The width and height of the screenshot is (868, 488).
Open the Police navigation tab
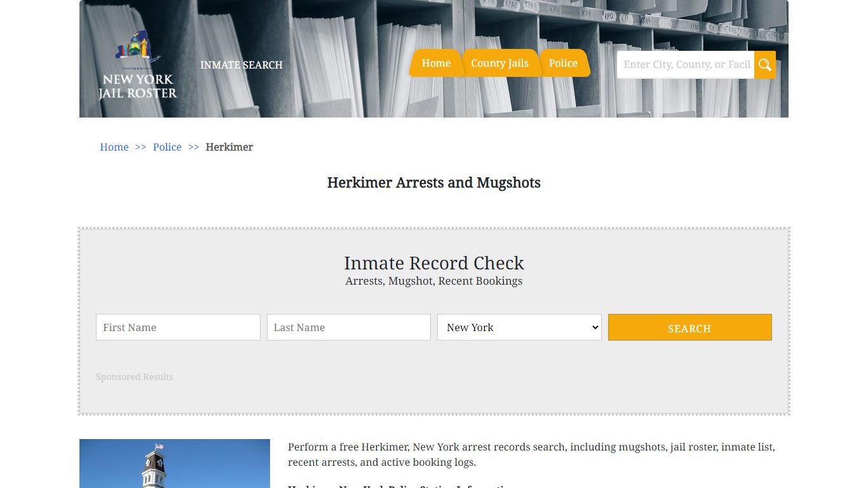coord(563,63)
